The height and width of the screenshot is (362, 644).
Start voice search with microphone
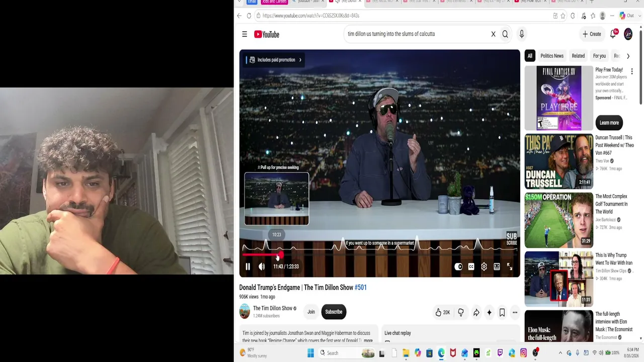(522, 34)
